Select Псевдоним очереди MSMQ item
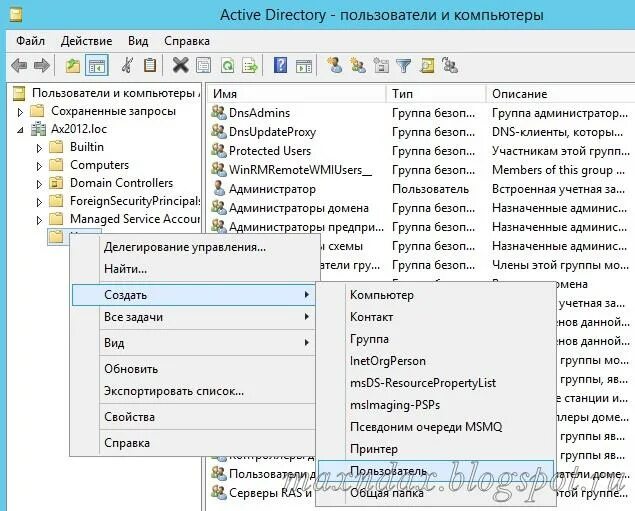The height and width of the screenshot is (511, 635). tap(436, 427)
